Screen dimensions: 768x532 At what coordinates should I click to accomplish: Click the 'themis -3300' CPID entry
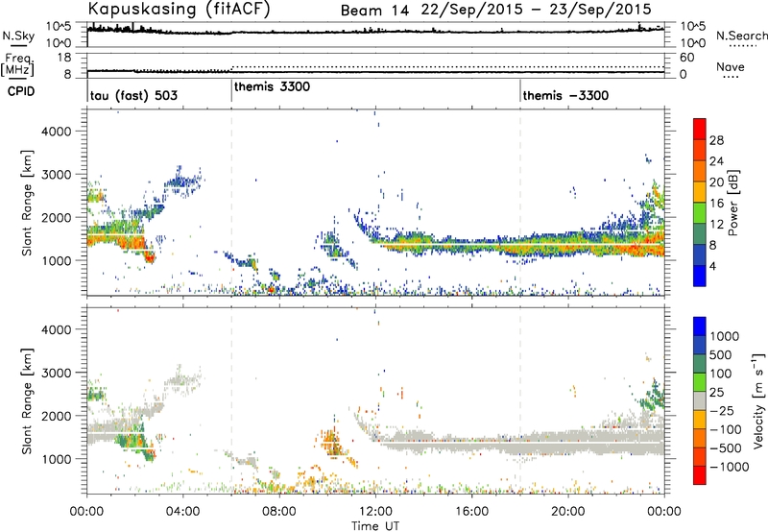[x=565, y=95]
